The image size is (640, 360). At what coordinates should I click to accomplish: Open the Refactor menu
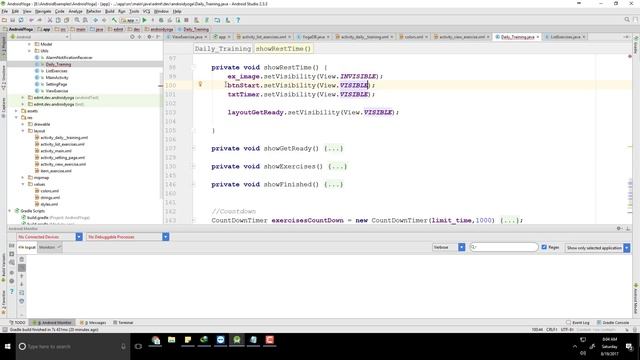93,11
